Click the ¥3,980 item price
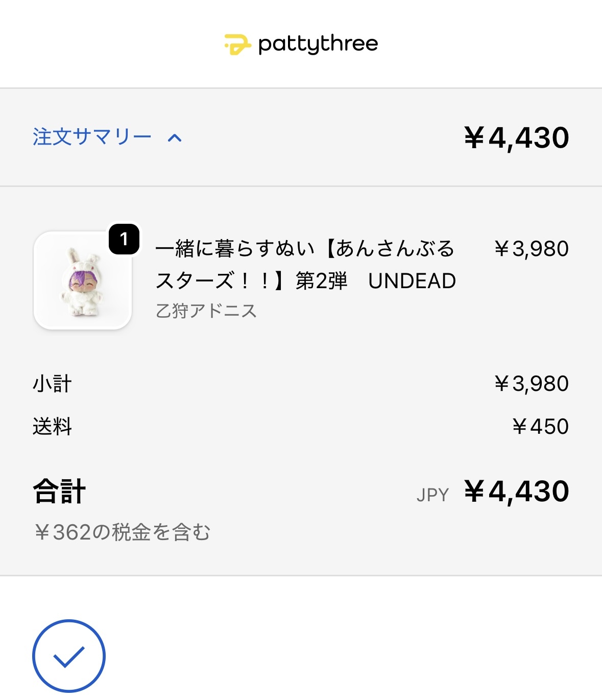Screen dimensions: 602x700 point(531,249)
